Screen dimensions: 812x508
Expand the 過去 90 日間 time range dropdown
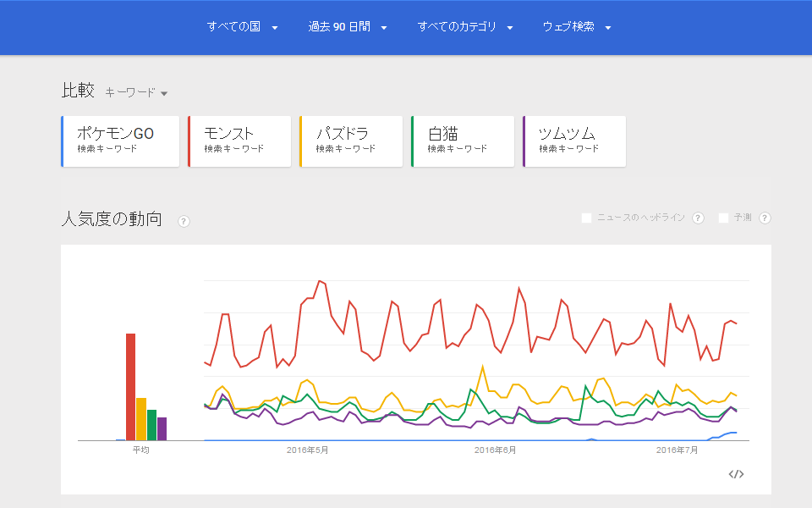[348, 27]
